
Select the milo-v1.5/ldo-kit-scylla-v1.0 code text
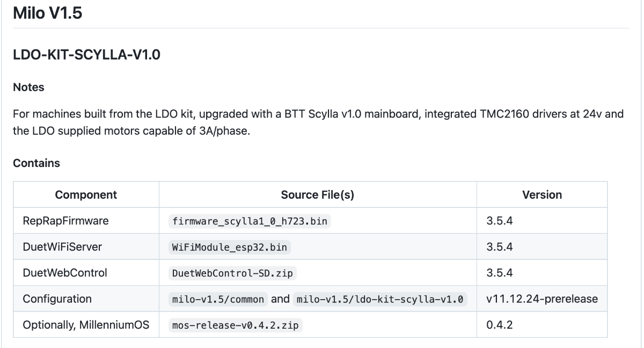[x=380, y=299]
